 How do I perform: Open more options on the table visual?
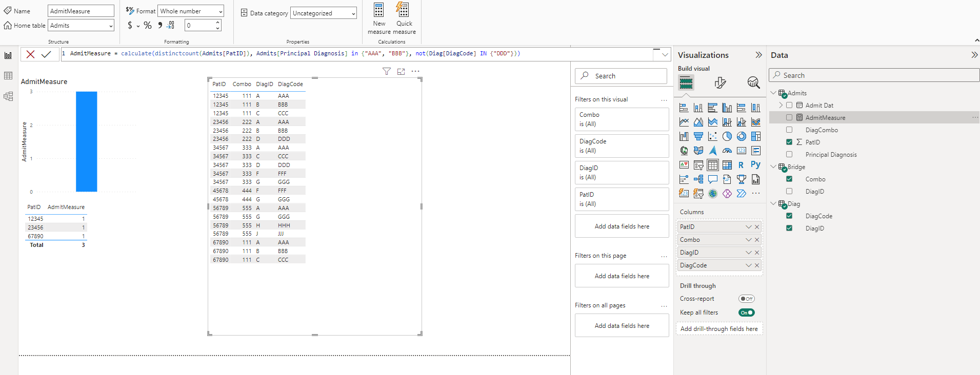pyautogui.click(x=415, y=72)
